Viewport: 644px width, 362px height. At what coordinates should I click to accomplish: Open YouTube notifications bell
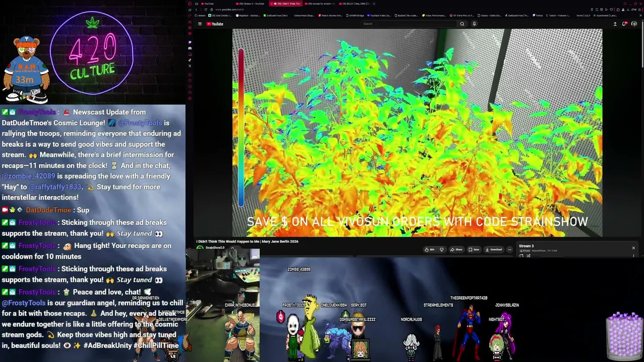(624, 24)
